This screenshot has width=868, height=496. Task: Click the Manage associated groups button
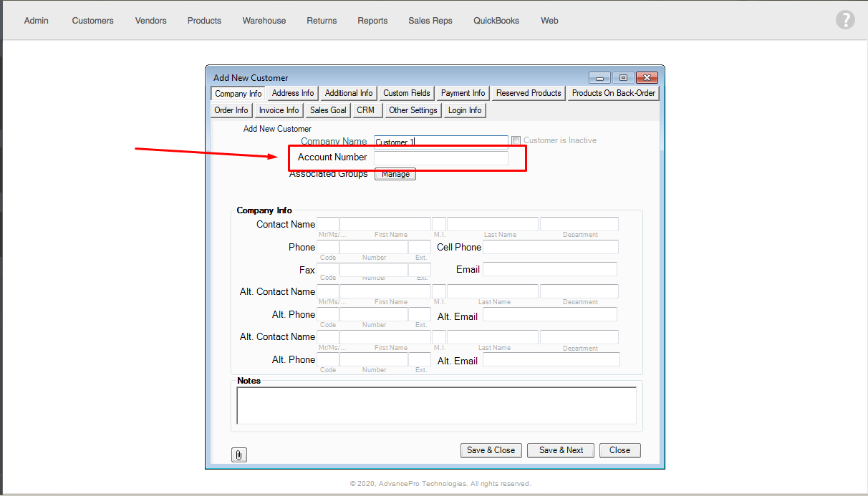[395, 174]
